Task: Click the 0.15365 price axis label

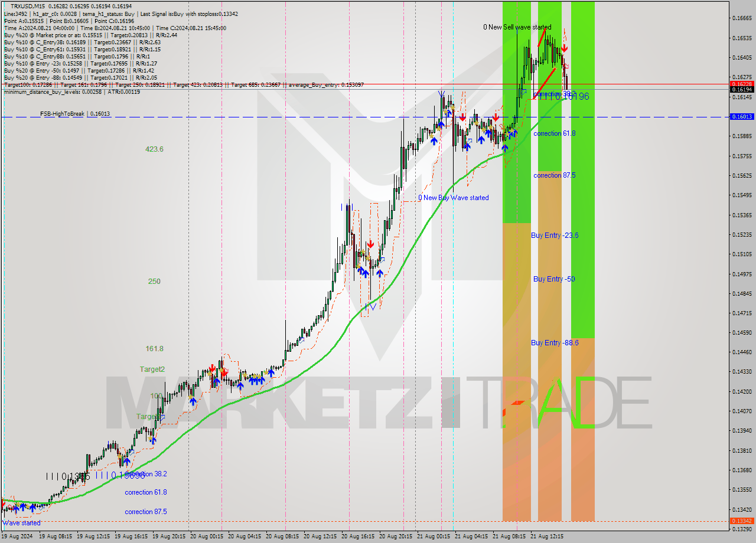Action: [742, 215]
